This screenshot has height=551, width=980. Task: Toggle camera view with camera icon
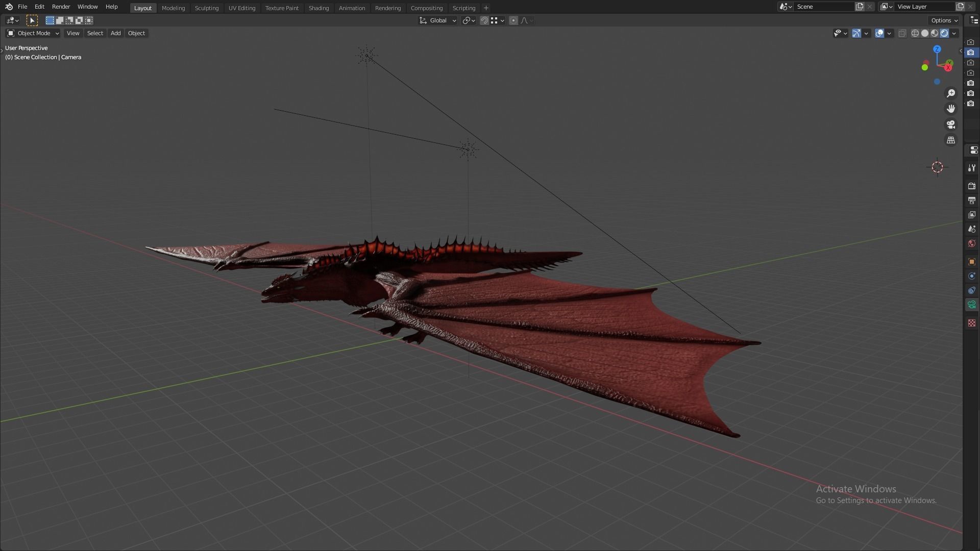coord(951,124)
